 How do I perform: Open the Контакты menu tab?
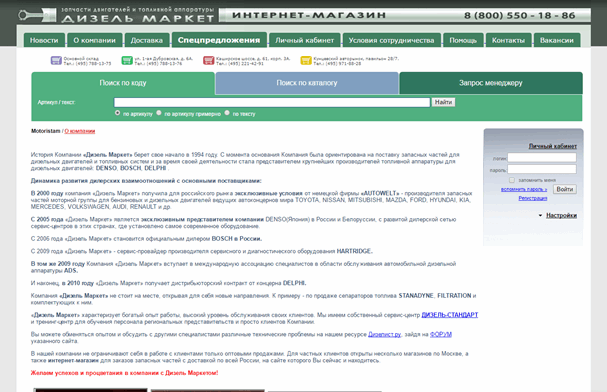click(508, 40)
